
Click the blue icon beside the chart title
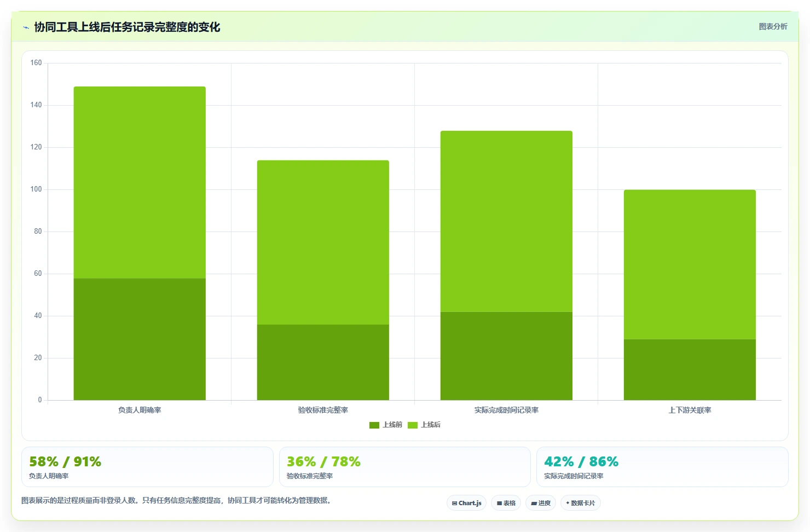pos(26,27)
